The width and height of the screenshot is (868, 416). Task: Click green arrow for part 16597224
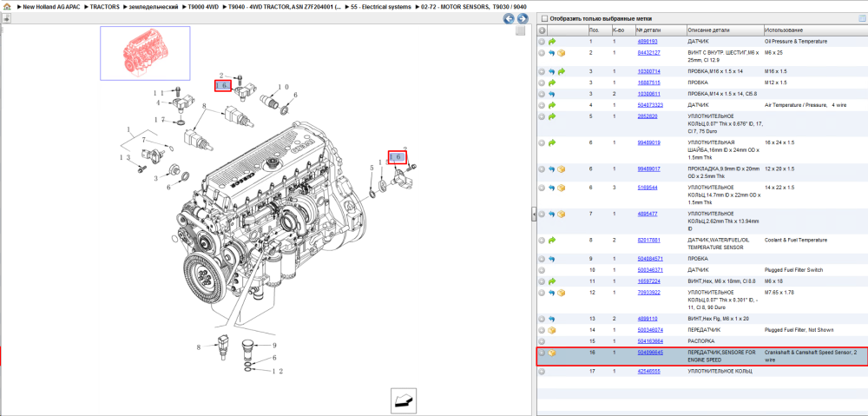(x=552, y=281)
